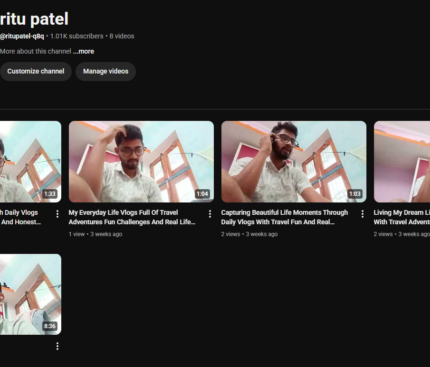430x367 pixels.
Task: Open the 'ritu patel' channel name heading
Action: point(34,19)
